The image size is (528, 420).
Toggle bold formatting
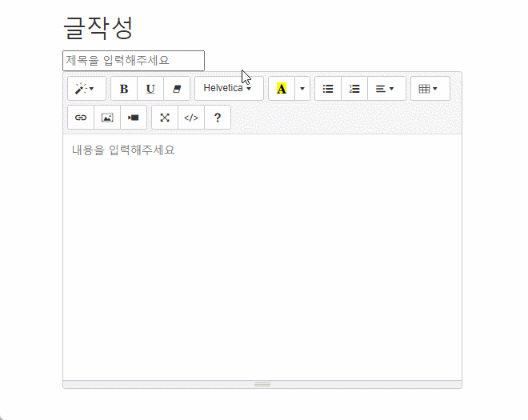124,89
